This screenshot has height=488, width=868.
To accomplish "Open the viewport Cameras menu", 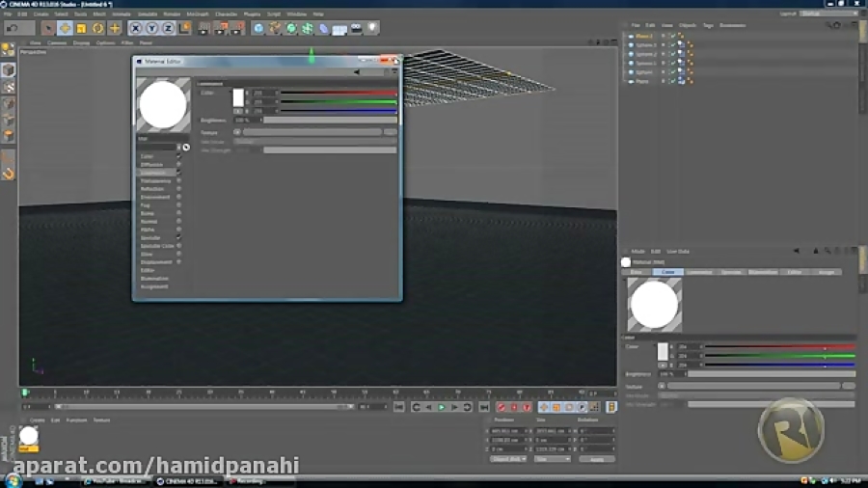I will tap(57, 42).
